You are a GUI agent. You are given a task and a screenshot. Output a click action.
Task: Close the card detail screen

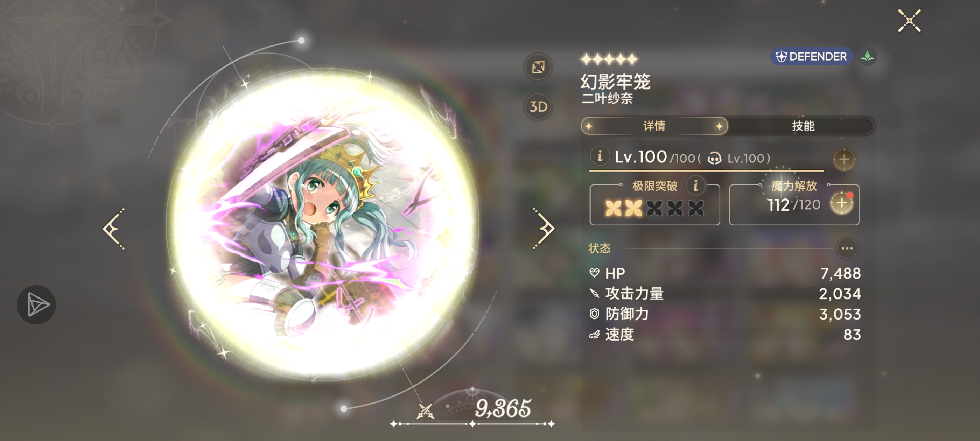point(909,21)
